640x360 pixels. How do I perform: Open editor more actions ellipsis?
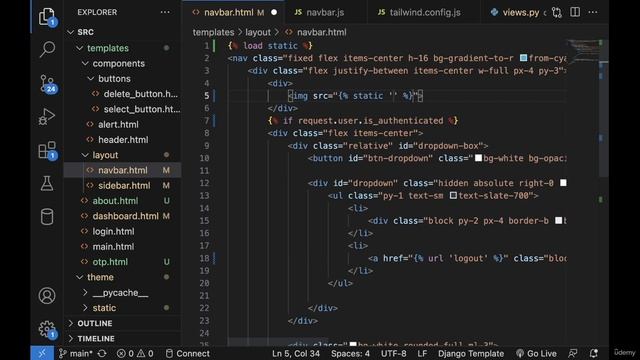[593, 12]
